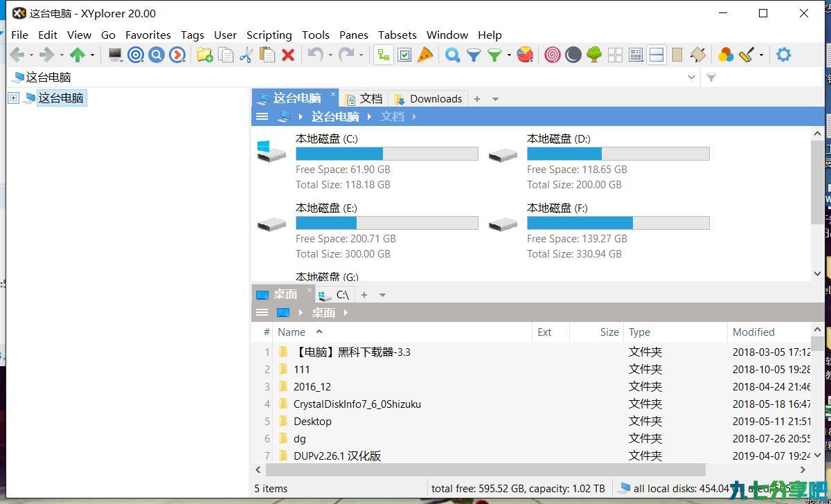
Task: Open bottom pane tab list dropdown arrow
Action: coord(382,295)
